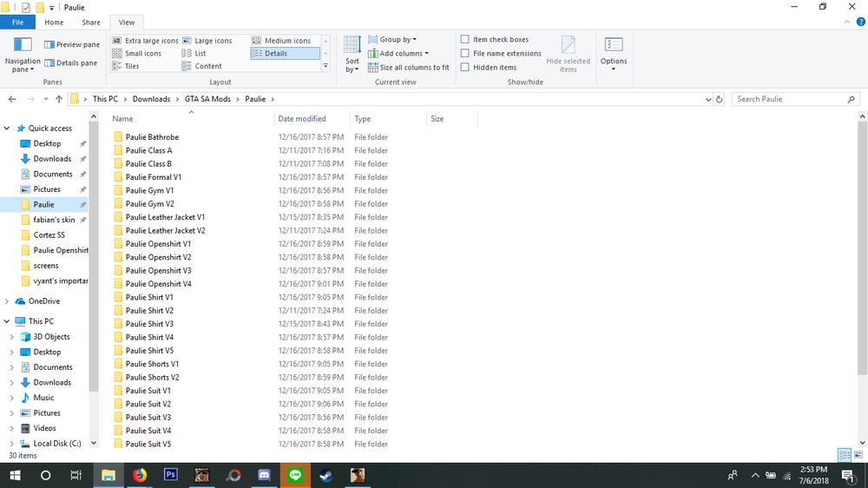Viewport: 868px width, 488px height.
Task: Open recent locations dropdown arrow
Action: (x=45, y=99)
